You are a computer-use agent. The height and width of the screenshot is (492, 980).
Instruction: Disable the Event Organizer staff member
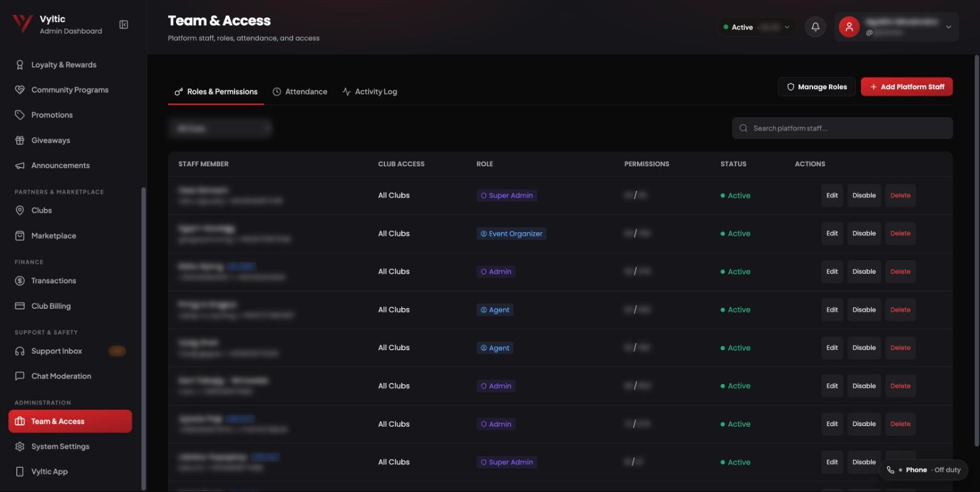[864, 233]
